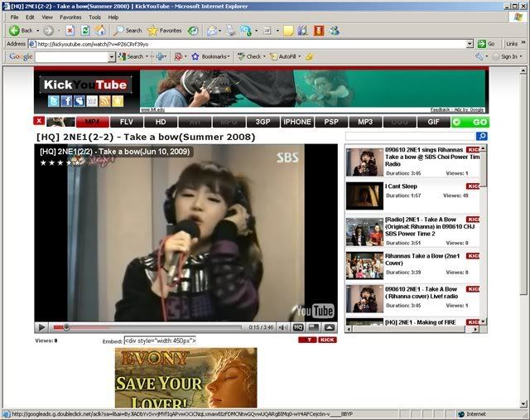The height and width of the screenshot is (420, 530).
Task: Expand the Bookmarks dropdown in Google toolbar
Action: click(x=229, y=57)
